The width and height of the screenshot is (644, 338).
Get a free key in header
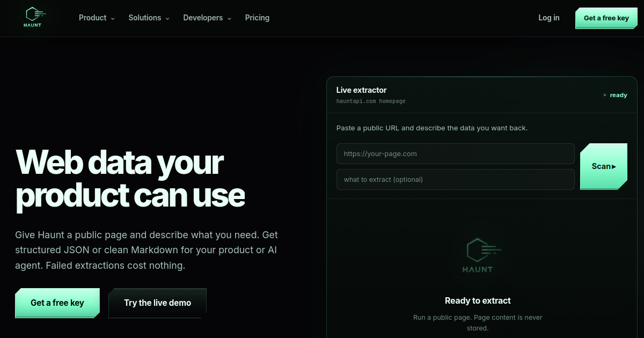click(606, 18)
